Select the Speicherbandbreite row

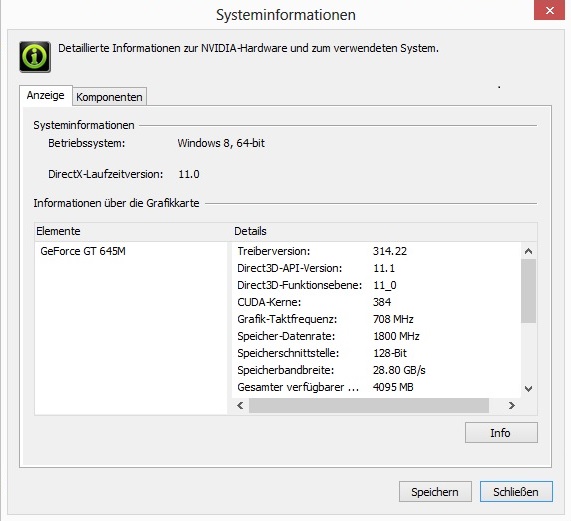coord(376,370)
